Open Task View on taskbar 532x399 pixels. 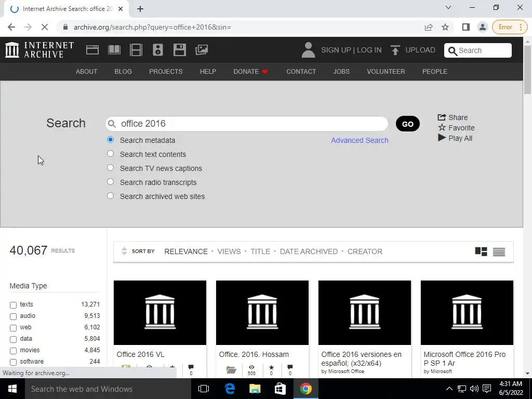pos(204,389)
